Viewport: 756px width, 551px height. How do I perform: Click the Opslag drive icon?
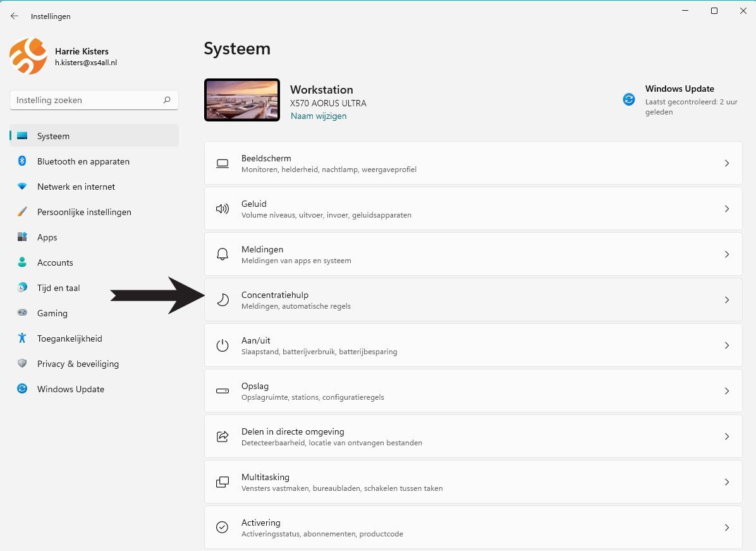tap(223, 391)
